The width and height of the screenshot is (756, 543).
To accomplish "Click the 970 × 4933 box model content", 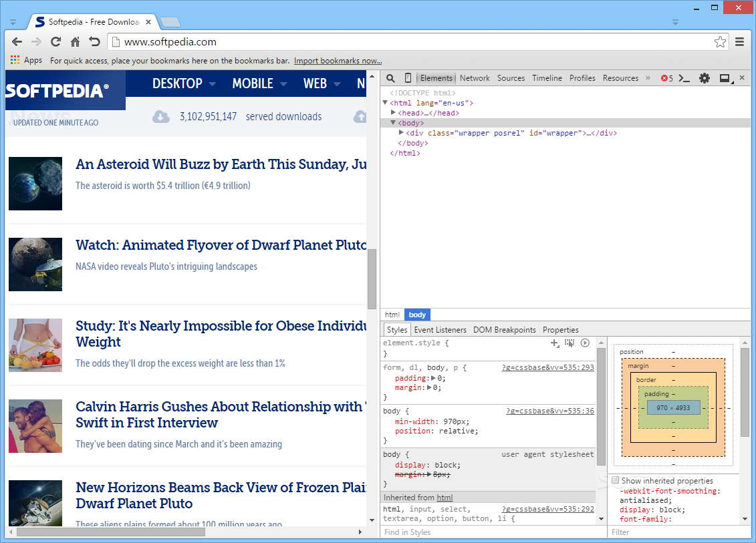I will [x=673, y=407].
